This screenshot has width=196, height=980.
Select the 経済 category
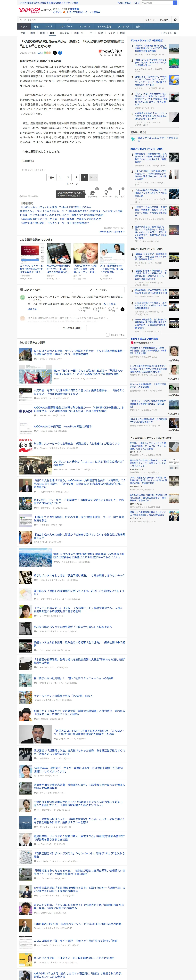click(x=52, y=33)
